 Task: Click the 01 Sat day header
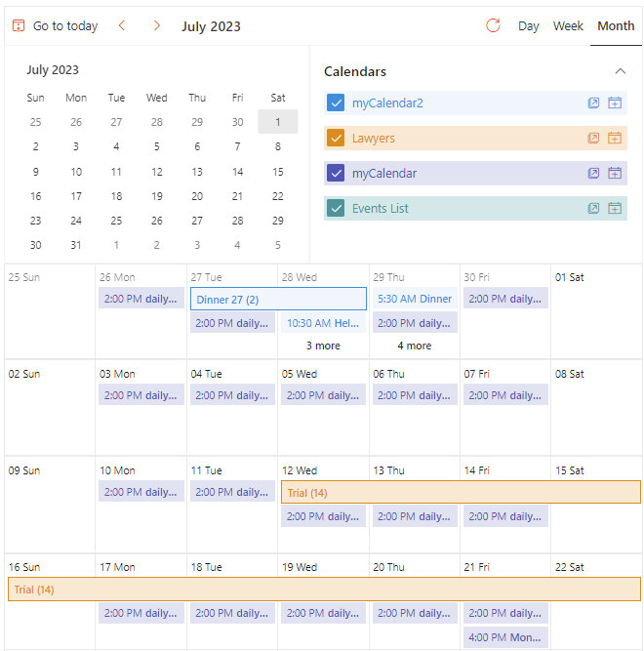569,277
